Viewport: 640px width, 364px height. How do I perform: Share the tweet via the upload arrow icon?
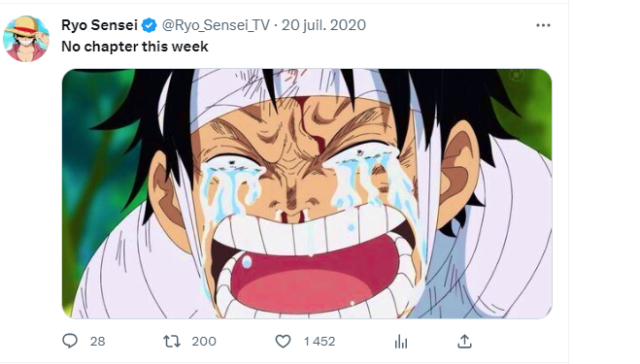[x=464, y=341]
